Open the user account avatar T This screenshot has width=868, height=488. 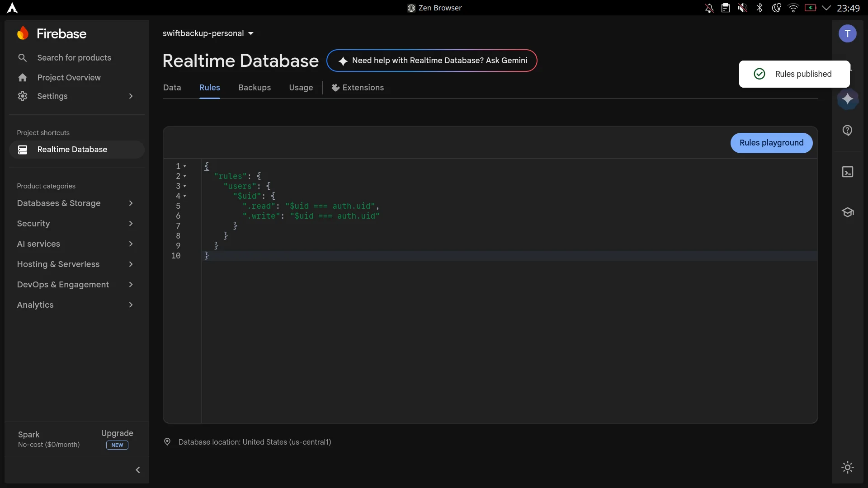click(848, 33)
